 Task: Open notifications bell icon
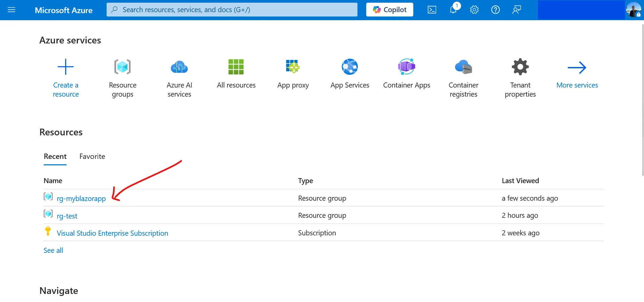point(453,10)
